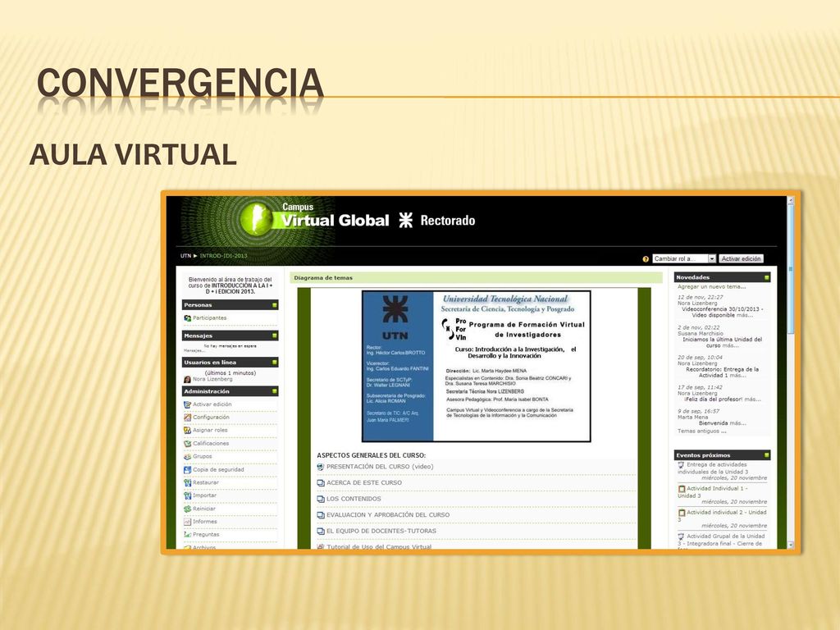Click the 'AULA VIRTUAL' slide subtitle
Image resolution: width=840 pixels, height=630 pixels.
tap(133, 154)
